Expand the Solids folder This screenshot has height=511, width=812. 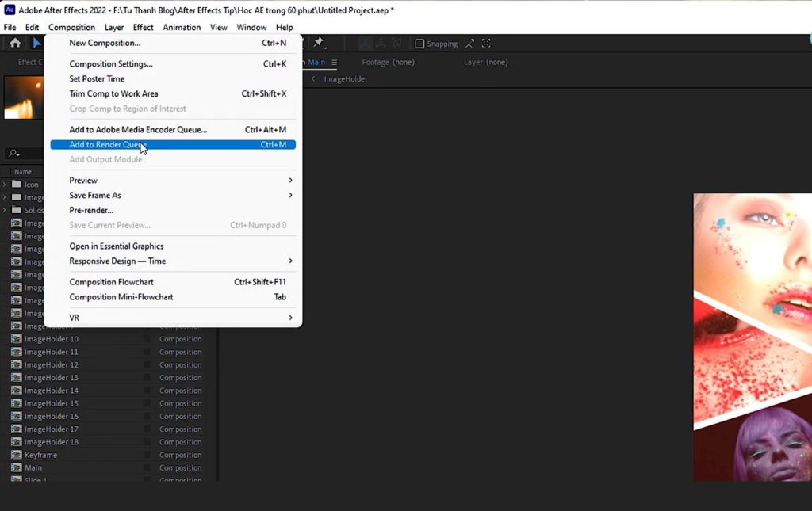[4, 210]
